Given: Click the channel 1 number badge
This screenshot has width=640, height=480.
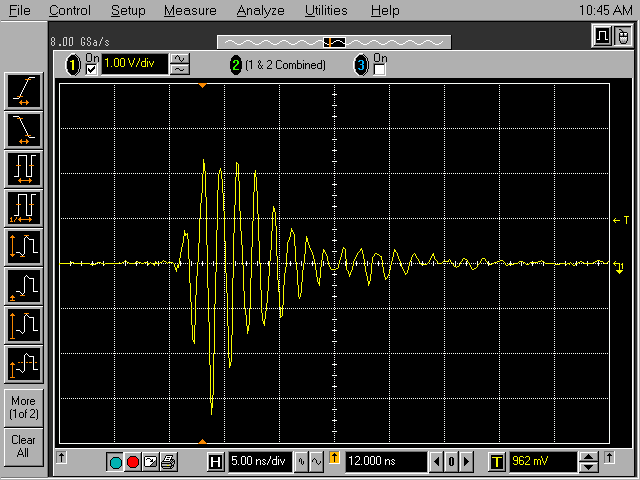Looking at the screenshot, I should [x=73, y=65].
